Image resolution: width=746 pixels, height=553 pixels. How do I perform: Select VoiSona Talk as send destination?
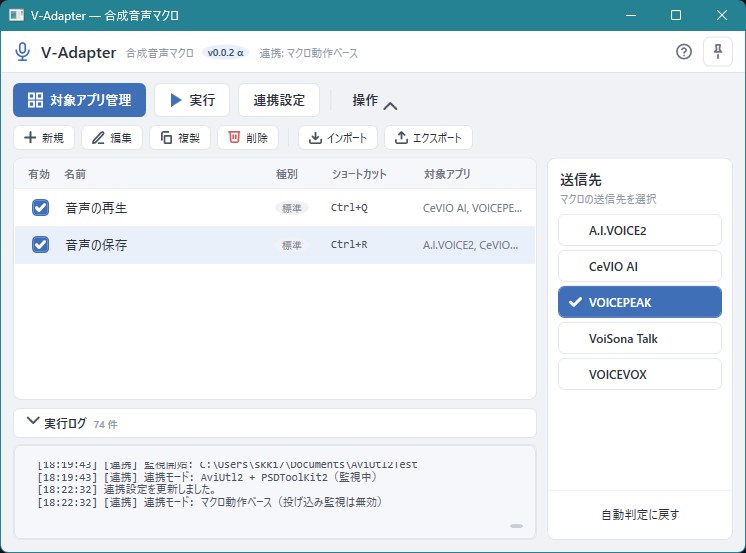click(x=639, y=338)
